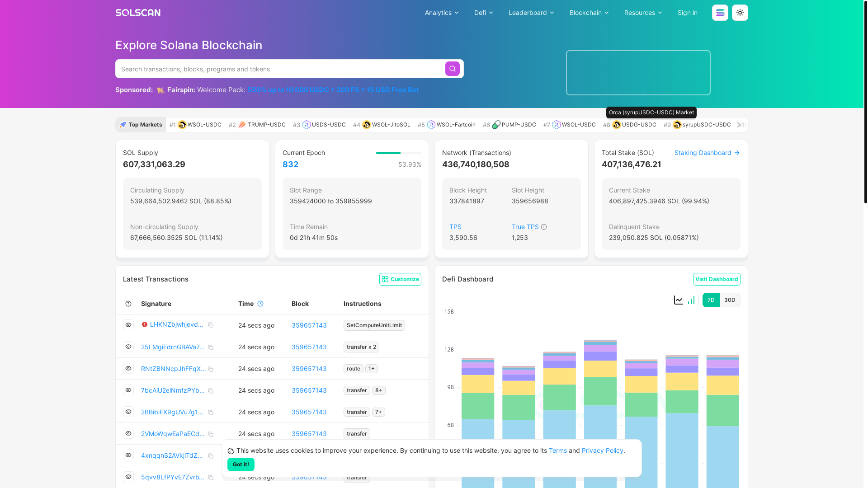Click the Fairspin sponsored offer link
The width and height of the screenshot is (868, 488).
click(333, 90)
